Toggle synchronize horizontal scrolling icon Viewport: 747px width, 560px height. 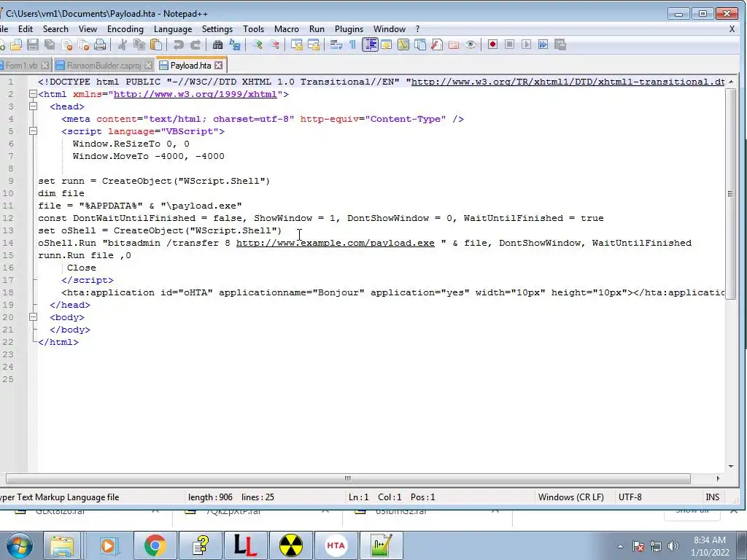(314, 44)
